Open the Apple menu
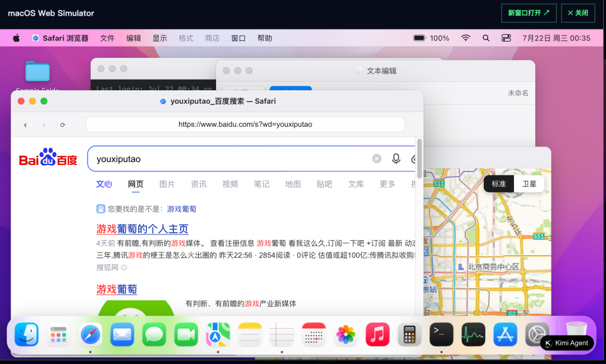Viewport: 606px width, 364px height. 16,38
